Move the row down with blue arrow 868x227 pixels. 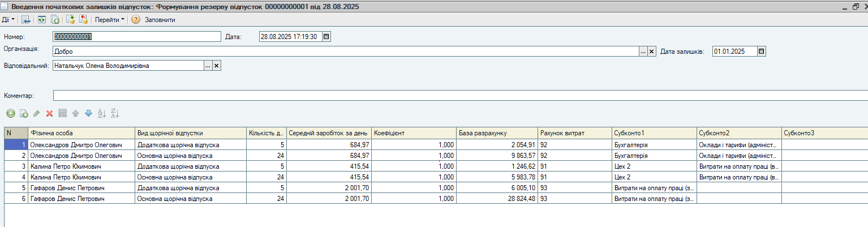tap(88, 114)
